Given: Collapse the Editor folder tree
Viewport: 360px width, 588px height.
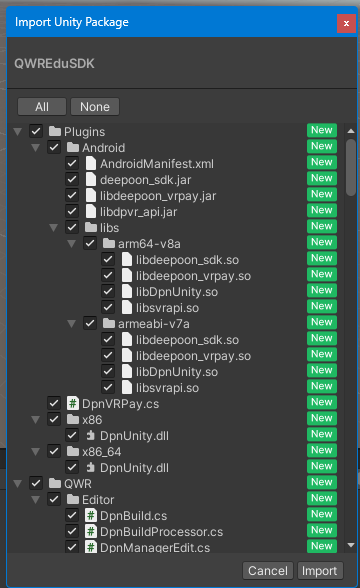Looking at the screenshot, I should tap(35, 500).
